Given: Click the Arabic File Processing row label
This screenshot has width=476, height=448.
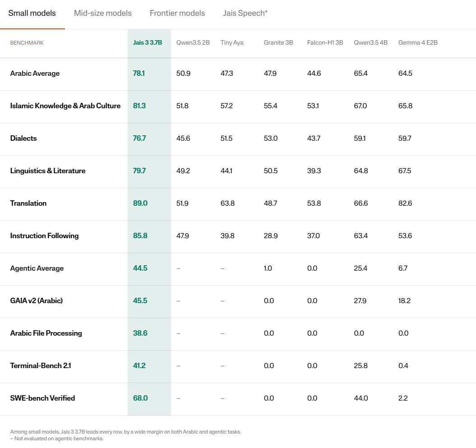Looking at the screenshot, I should click(x=46, y=333).
